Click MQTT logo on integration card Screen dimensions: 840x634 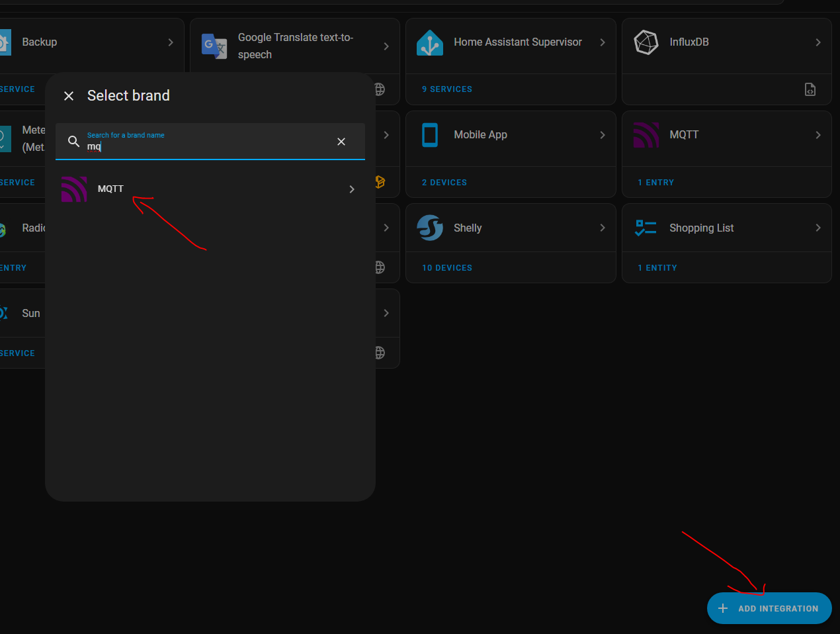click(x=646, y=135)
